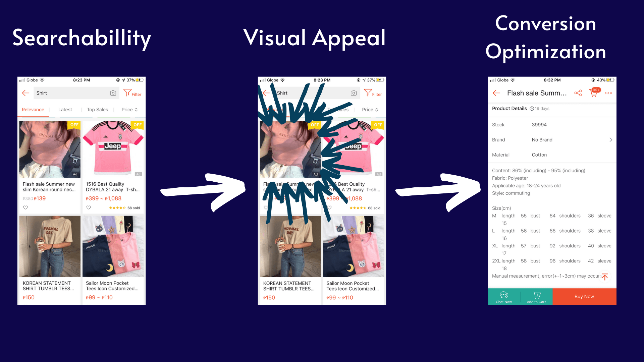This screenshot has height=362, width=644.
Task: Select the Relevance sort tab
Action: [34, 109]
